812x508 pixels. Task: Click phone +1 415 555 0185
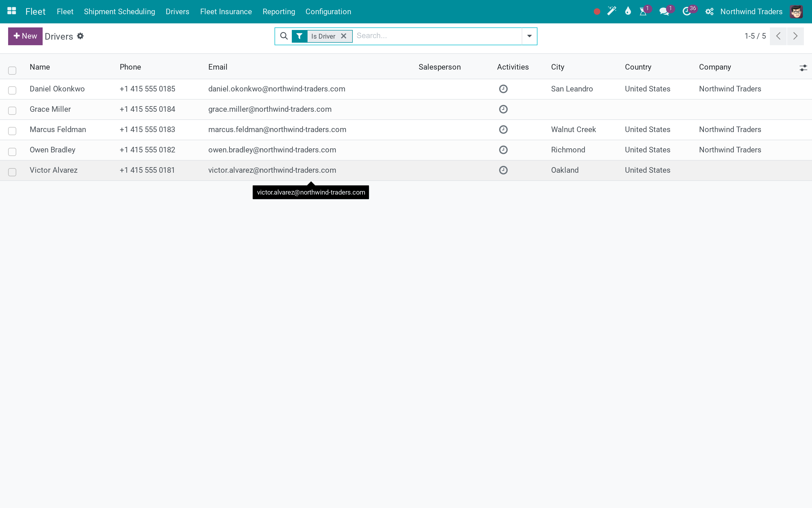pos(147,89)
